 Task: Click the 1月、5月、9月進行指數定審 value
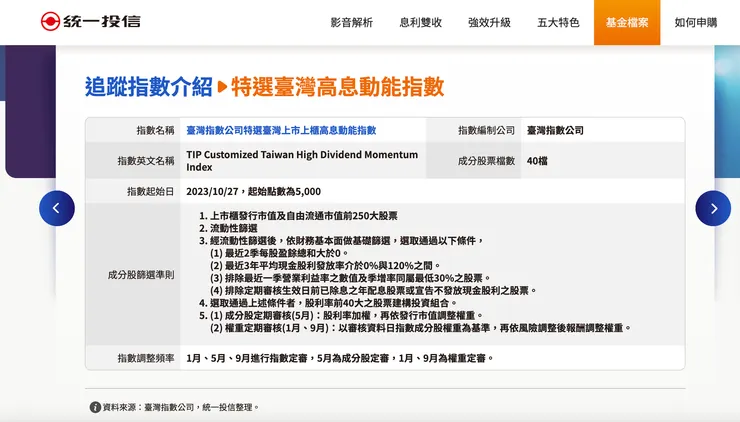340,358
